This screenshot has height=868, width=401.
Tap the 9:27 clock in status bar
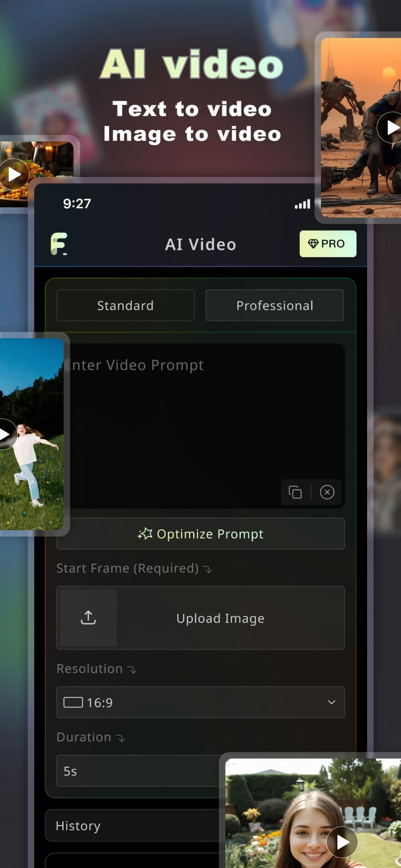click(x=77, y=204)
